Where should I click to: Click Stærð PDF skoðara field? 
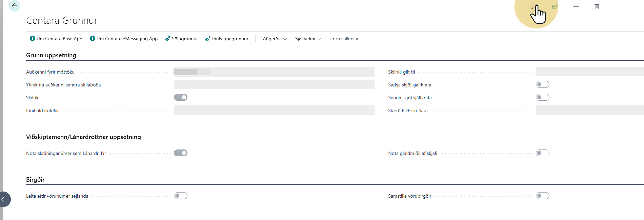(x=590, y=110)
